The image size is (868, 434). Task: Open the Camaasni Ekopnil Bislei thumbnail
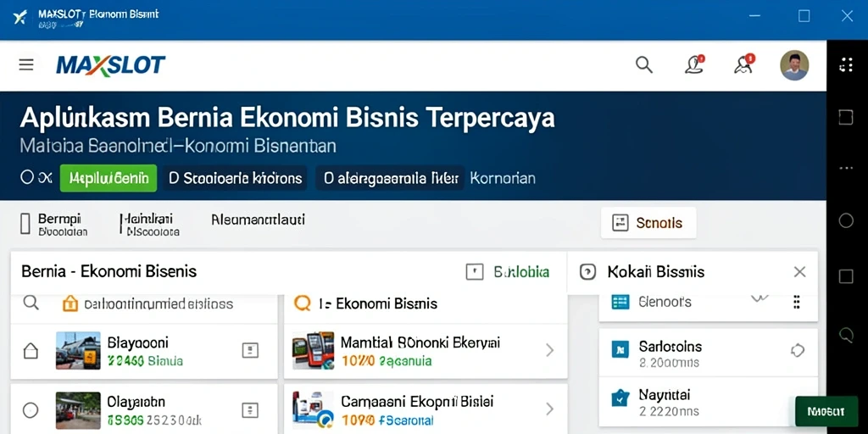(x=313, y=410)
